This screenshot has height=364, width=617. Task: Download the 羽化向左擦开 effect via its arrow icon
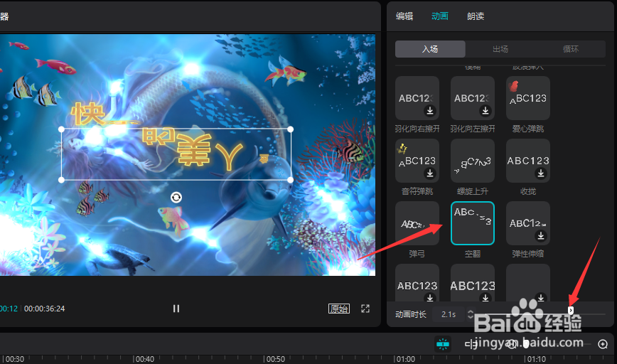pos(485,111)
